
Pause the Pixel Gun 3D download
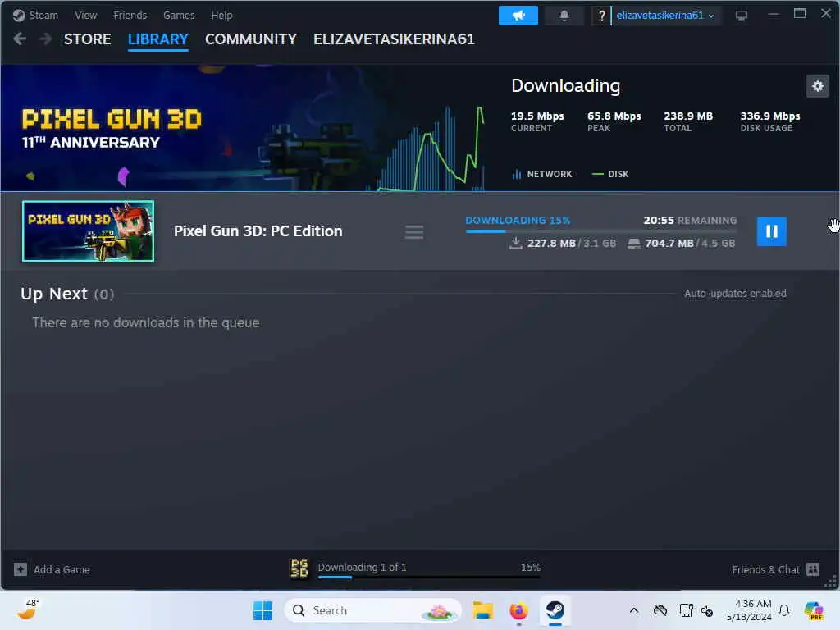(771, 231)
